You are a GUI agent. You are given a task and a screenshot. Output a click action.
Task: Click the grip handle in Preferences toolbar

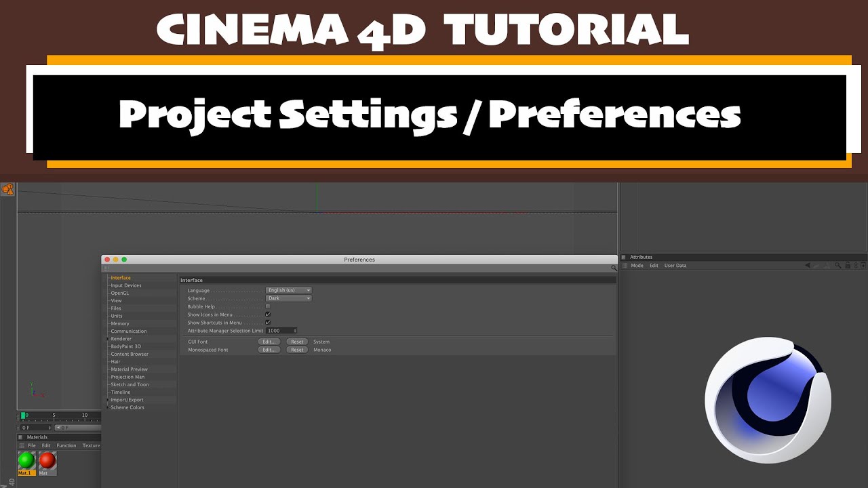[x=106, y=268]
